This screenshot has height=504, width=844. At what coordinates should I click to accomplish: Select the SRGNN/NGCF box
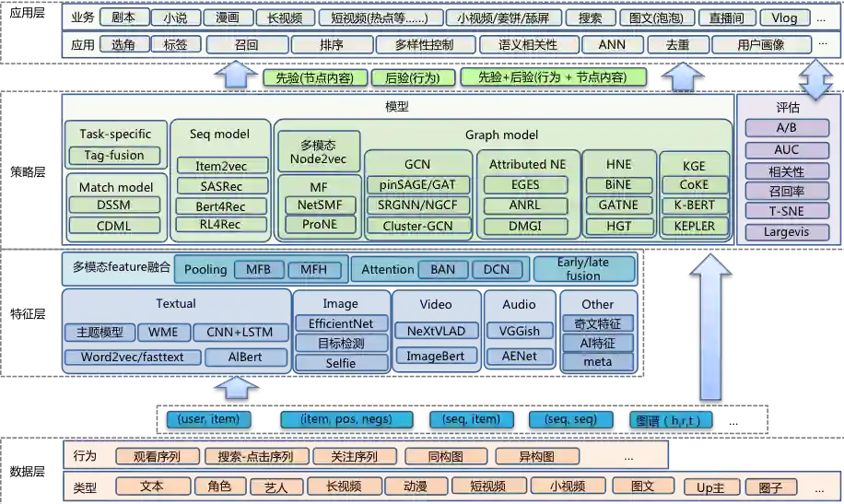pos(417,205)
